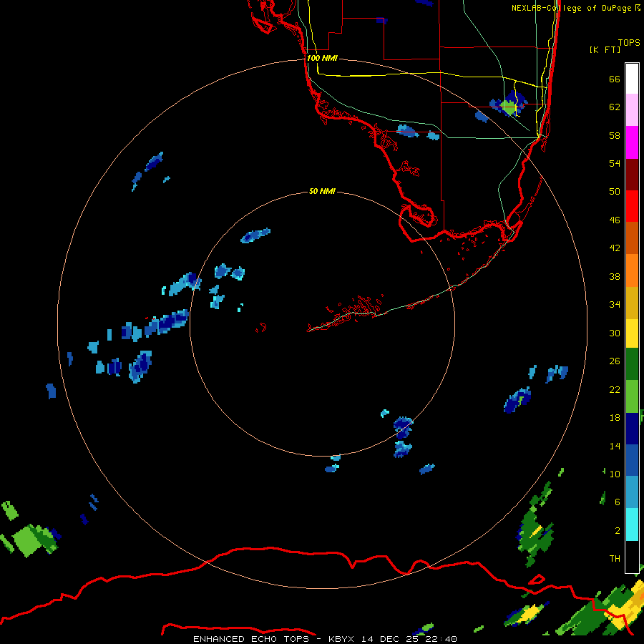Click legend value "14"
Viewport: 644px width, 644px height.
click(x=615, y=446)
